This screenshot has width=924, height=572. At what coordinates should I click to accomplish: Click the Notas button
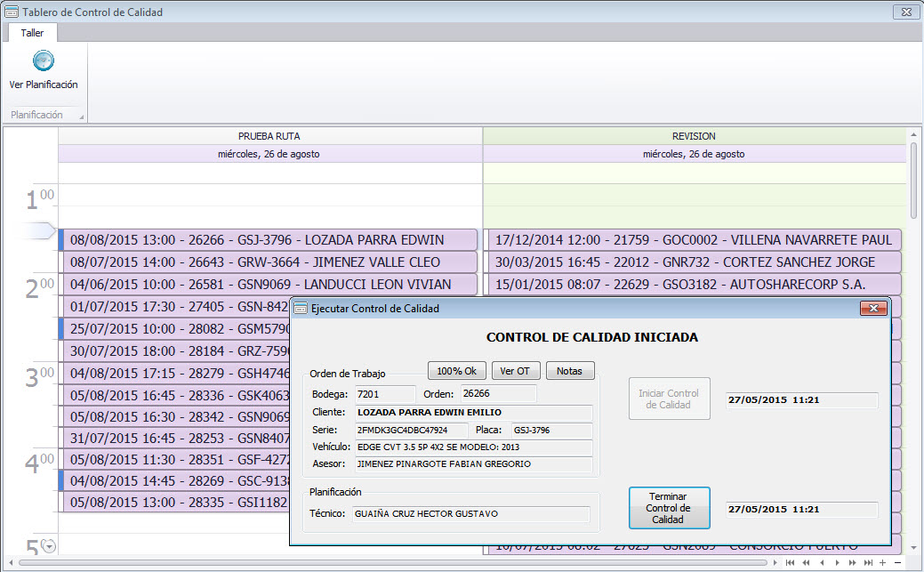[x=569, y=370]
